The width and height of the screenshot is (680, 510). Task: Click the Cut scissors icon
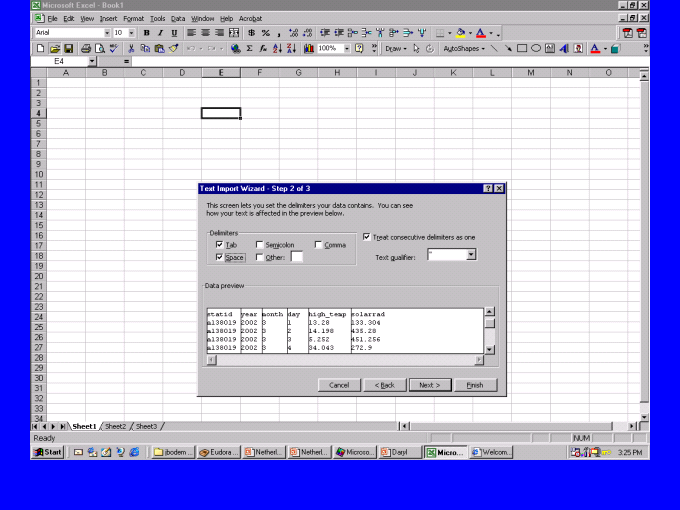[131, 49]
